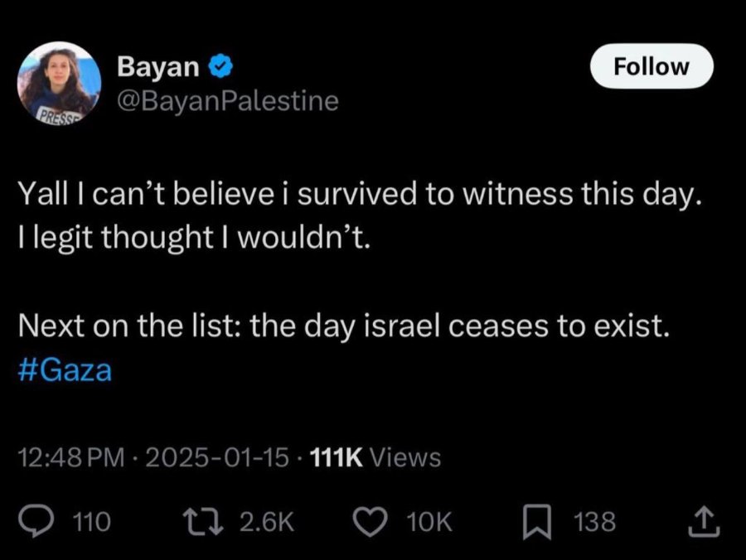Click the blue verified badge

[220, 66]
